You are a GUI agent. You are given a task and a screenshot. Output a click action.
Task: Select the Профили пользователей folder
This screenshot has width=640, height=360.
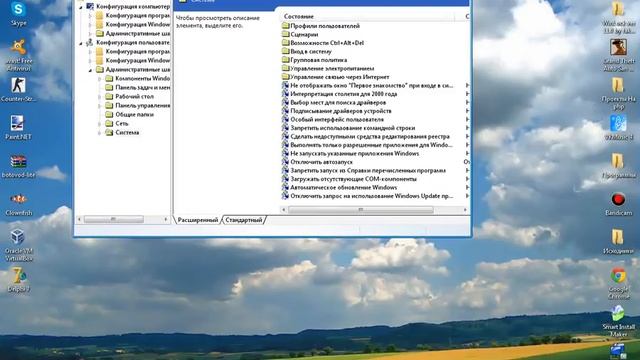point(321,26)
